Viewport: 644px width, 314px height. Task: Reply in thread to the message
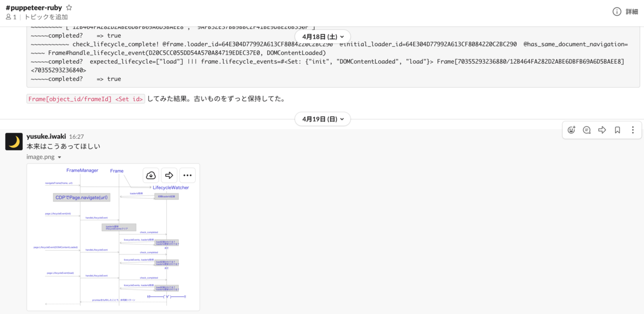tap(587, 130)
